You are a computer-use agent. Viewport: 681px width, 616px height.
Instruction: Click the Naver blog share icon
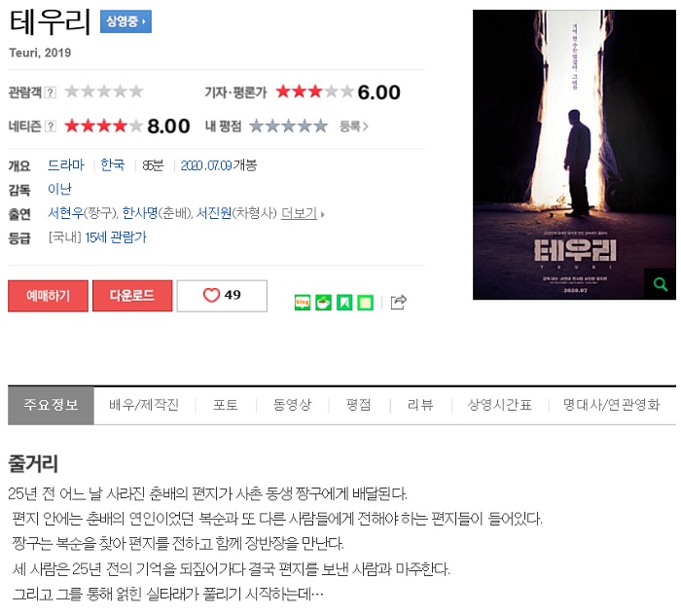tap(303, 303)
